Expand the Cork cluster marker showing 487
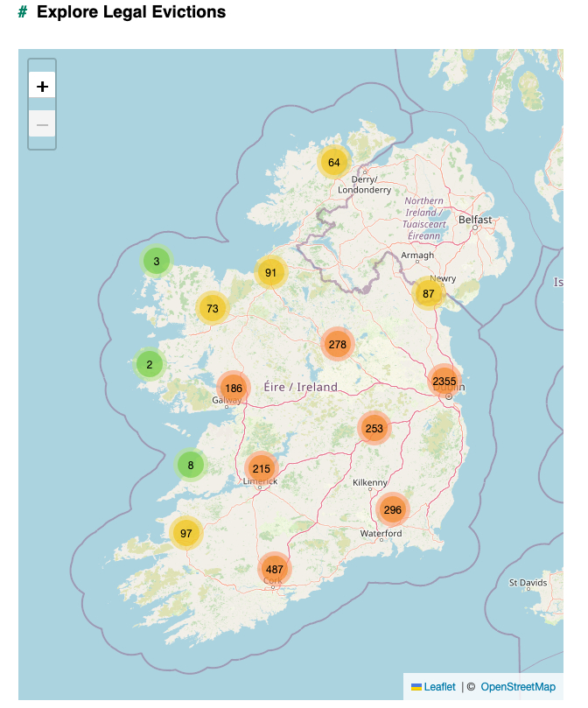This screenshot has height=708, width=588. tap(275, 569)
